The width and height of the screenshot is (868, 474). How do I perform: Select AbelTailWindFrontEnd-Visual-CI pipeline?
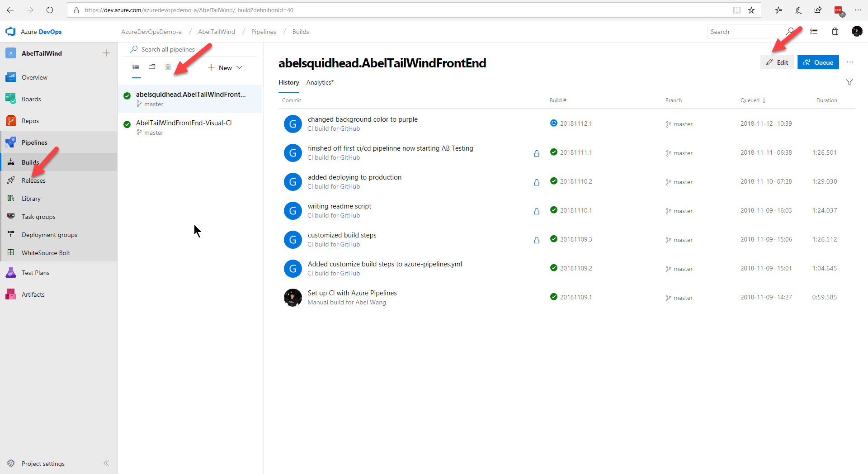click(x=190, y=127)
